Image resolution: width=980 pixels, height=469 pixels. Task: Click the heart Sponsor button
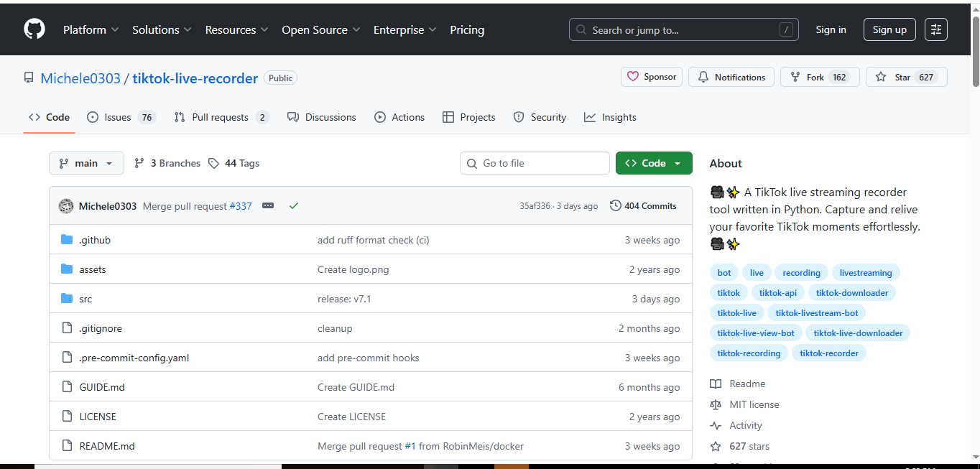(x=652, y=77)
